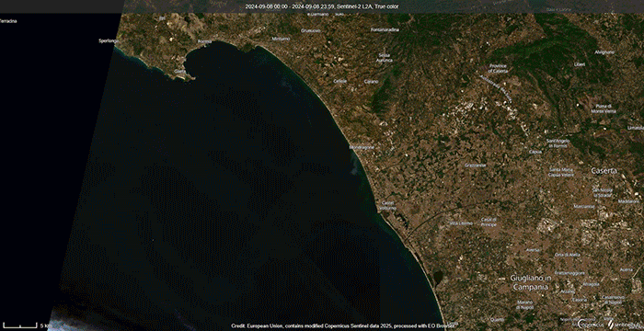Image resolution: width=644 pixels, height=331 pixels.
Task: Click the Sessa Aurunca label
Action: [x=385, y=58]
